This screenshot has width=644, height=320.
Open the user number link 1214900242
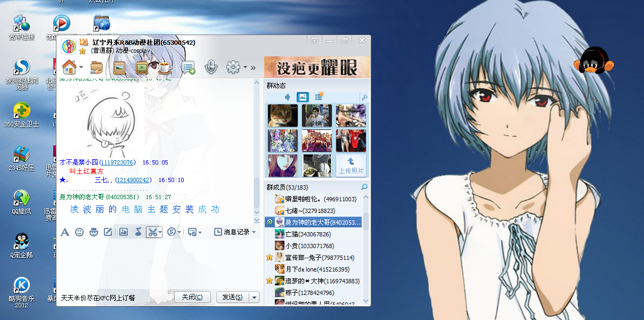click(x=133, y=180)
